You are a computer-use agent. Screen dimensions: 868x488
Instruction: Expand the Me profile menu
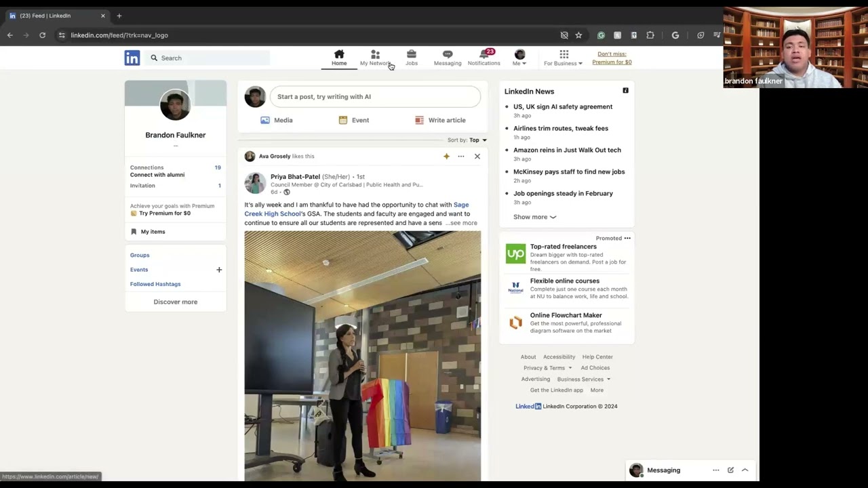(x=519, y=58)
